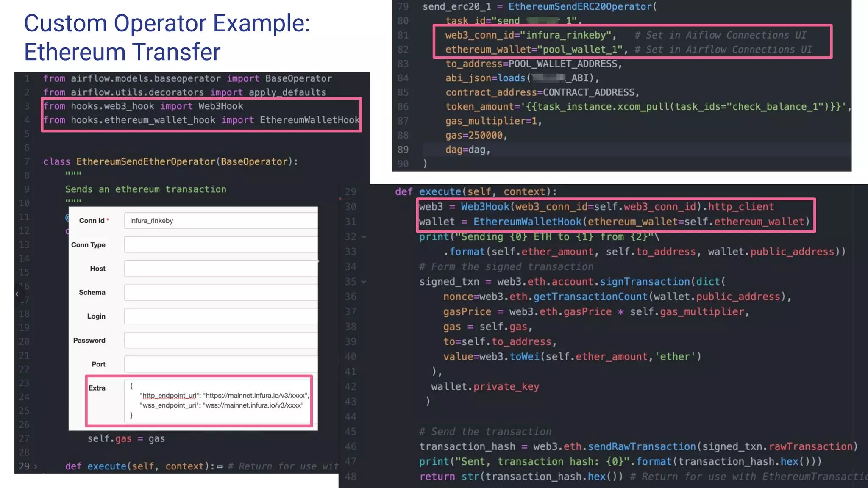Click the Conn Type input field
This screenshot has width=868, height=488.
[221, 245]
